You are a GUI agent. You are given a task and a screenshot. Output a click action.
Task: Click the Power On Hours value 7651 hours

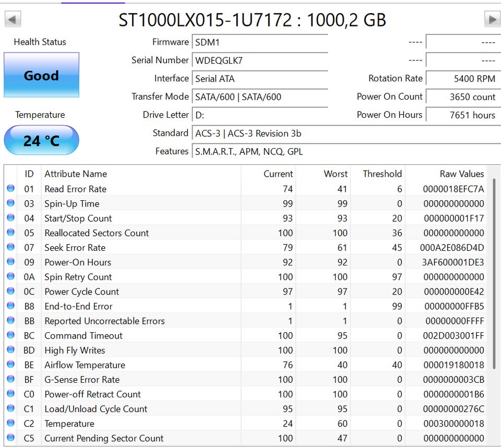point(463,115)
